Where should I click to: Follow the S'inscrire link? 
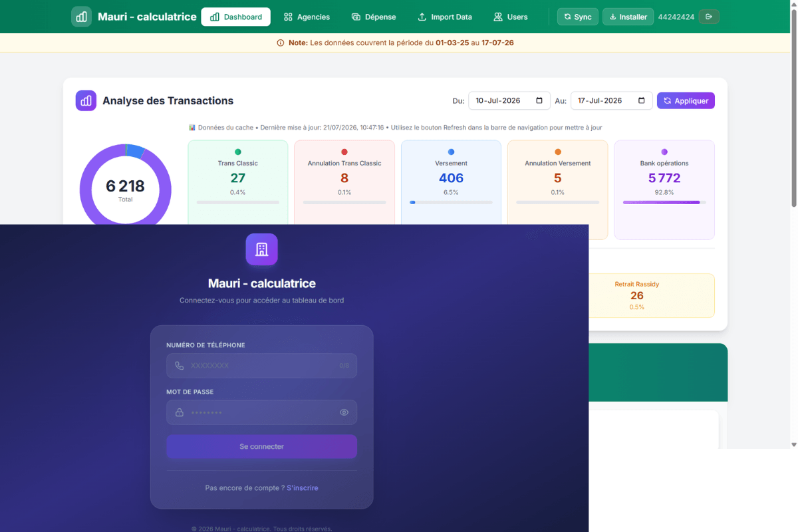[x=303, y=488]
